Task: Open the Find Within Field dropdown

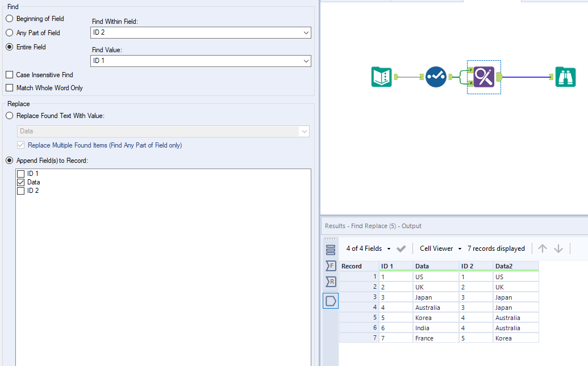Action: pos(306,32)
